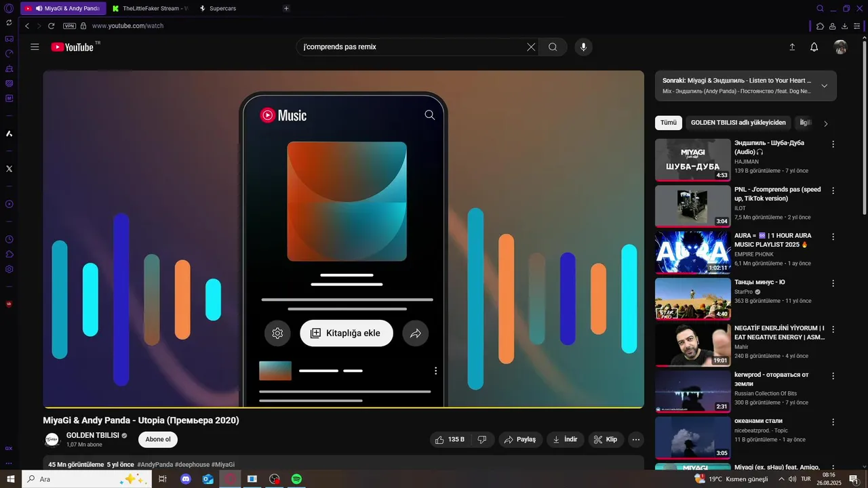The image size is (868, 488).
Task: Open PNL J'comprends pas speed up video
Action: (x=693, y=207)
